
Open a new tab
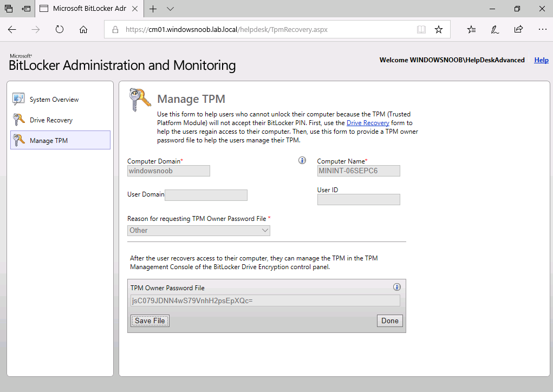point(153,9)
